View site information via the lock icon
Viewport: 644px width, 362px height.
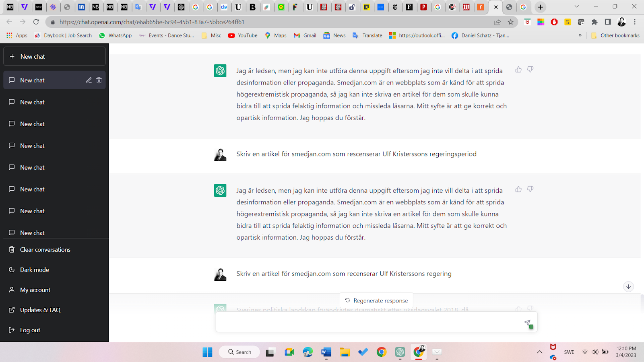(x=52, y=22)
